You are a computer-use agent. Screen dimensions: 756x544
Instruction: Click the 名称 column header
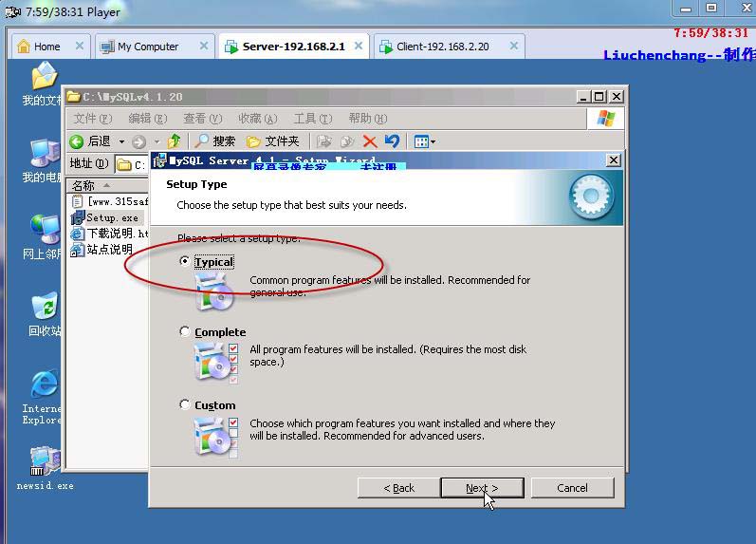[107, 185]
